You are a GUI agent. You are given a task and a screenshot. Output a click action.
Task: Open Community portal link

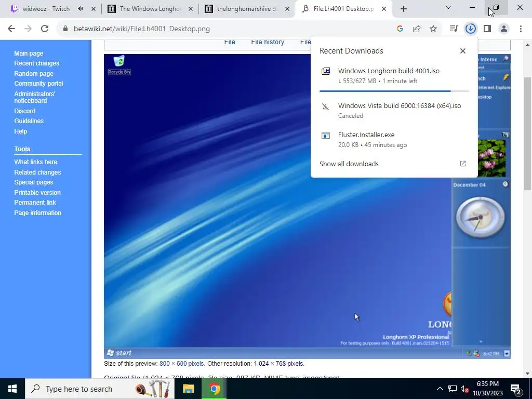(x=38, y=84)
